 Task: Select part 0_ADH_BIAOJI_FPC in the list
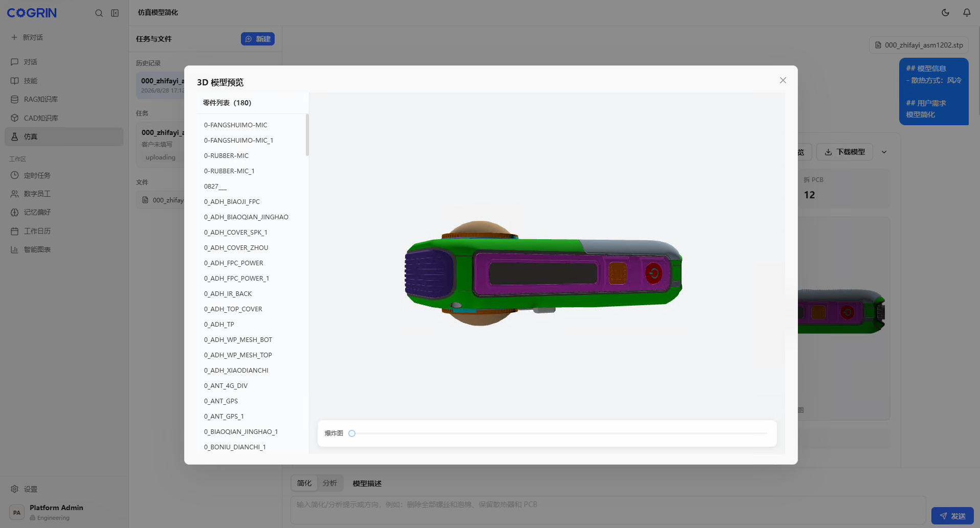point(251,201)
